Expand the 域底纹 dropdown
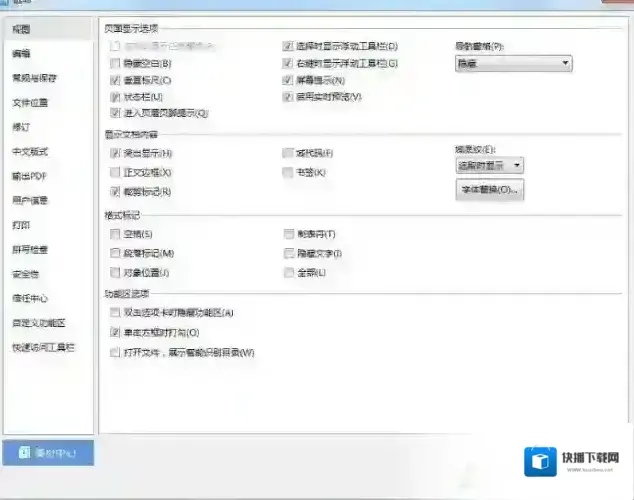Image resolution: width=634 pixels, height=500 pixels. point(489,165)
